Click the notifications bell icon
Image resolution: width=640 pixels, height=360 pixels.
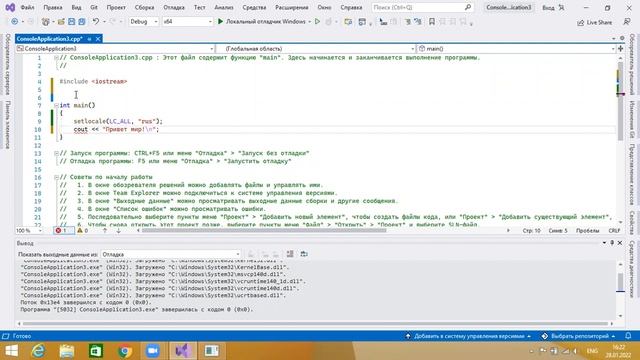tap(628, 336)
